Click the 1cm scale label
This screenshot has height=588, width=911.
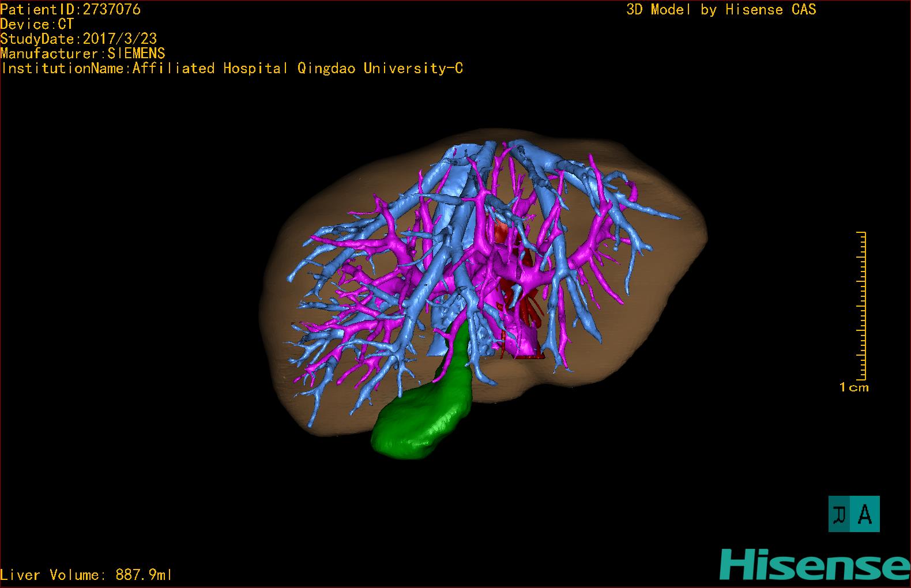coord(854,387)
